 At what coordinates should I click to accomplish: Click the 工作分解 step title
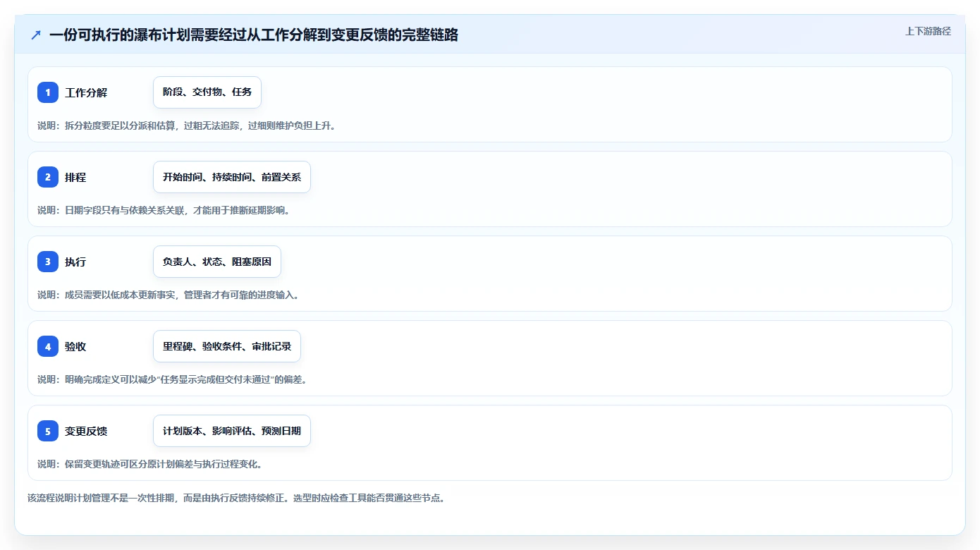86,92
